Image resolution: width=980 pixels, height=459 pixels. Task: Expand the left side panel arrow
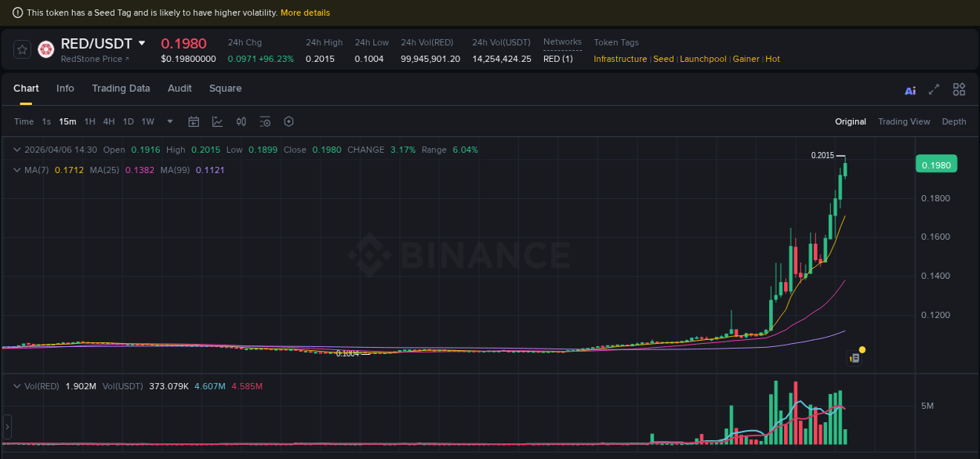[7, 427]
